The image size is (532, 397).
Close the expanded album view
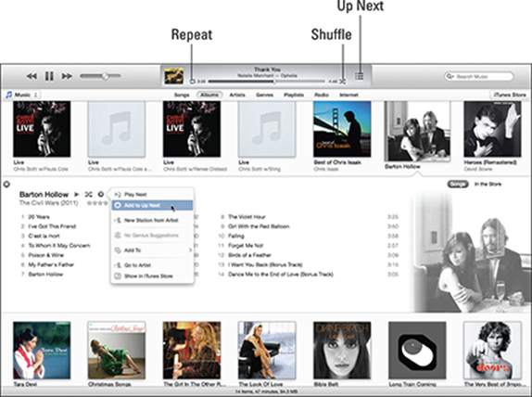click(6, 185)
